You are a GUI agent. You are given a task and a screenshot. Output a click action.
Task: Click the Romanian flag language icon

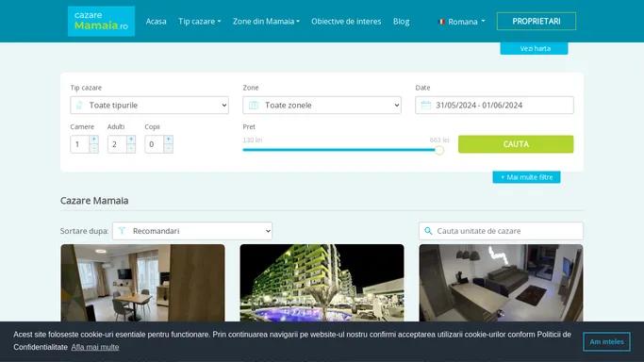[x=442, y=22]
